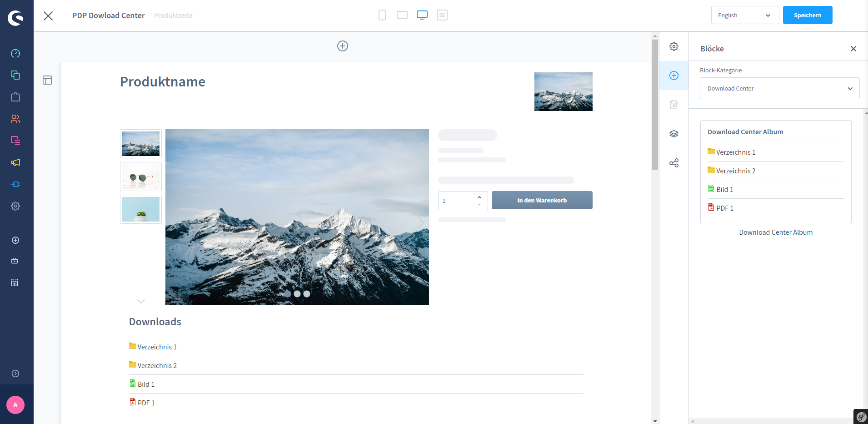The height and width of the screenshot is (424, 868).
Task: Open the block edit pencil tab
Action: (674, 105)
